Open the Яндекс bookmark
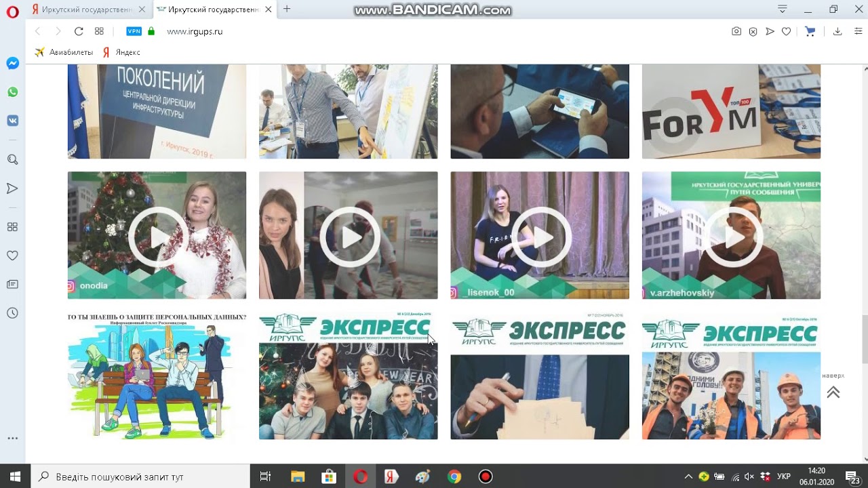Screen dimensions: 868x488 coord(121,52)
